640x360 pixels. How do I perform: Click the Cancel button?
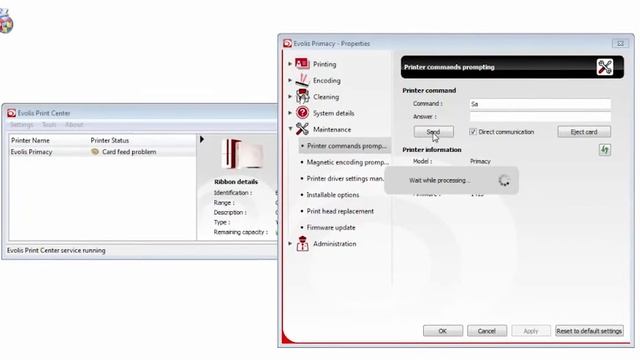pos(487,331)
